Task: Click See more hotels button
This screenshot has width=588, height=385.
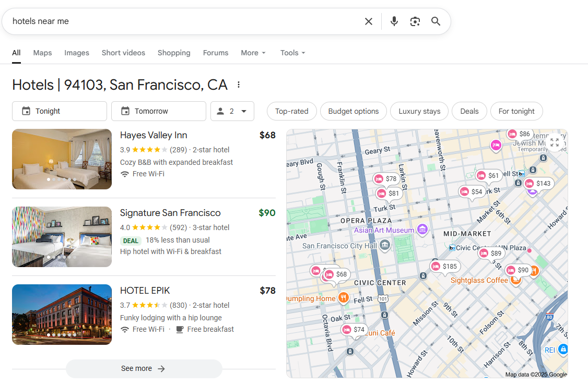Action: [144, 368]
